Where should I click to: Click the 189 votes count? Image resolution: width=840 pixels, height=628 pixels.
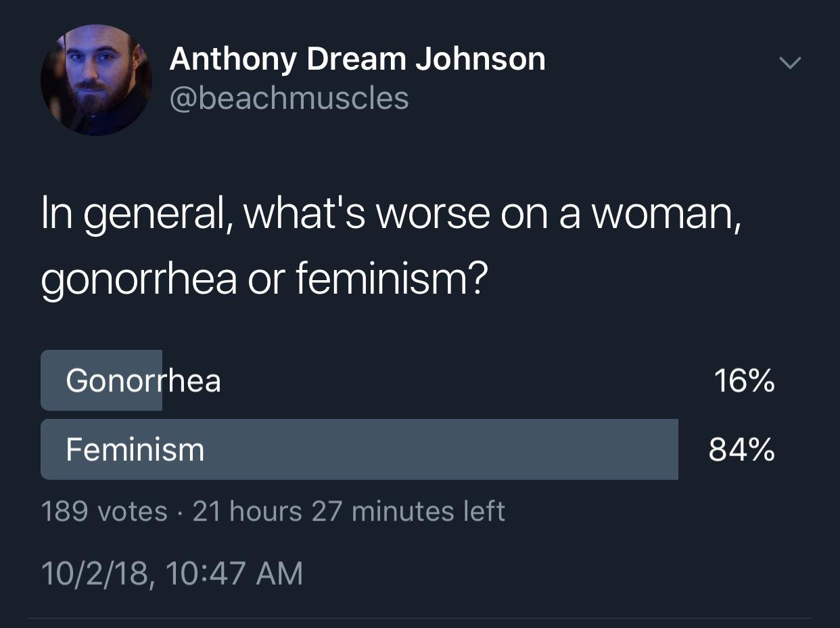(x=104, y=511)
